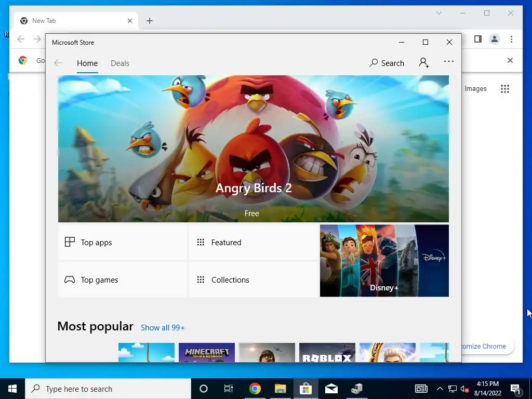The image size is (532, 399).
Task: Open Chrome's side panel icon
Action: tap(478, 39)
